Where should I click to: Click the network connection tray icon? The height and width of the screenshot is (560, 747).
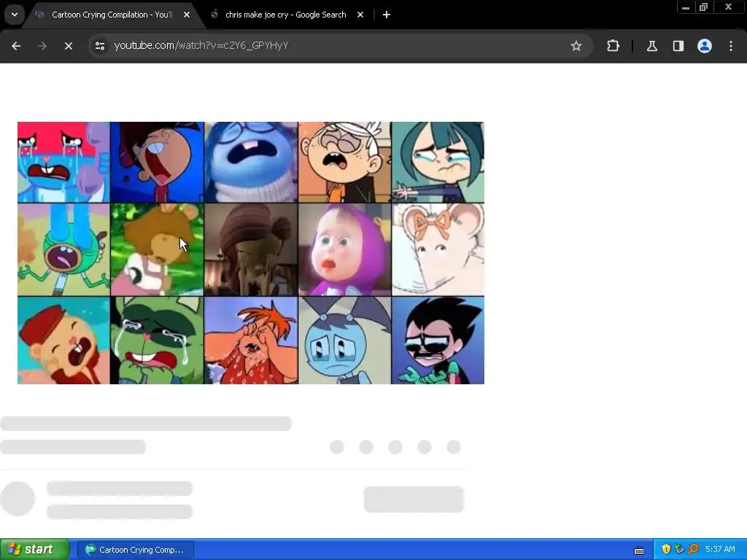(679, 549)
